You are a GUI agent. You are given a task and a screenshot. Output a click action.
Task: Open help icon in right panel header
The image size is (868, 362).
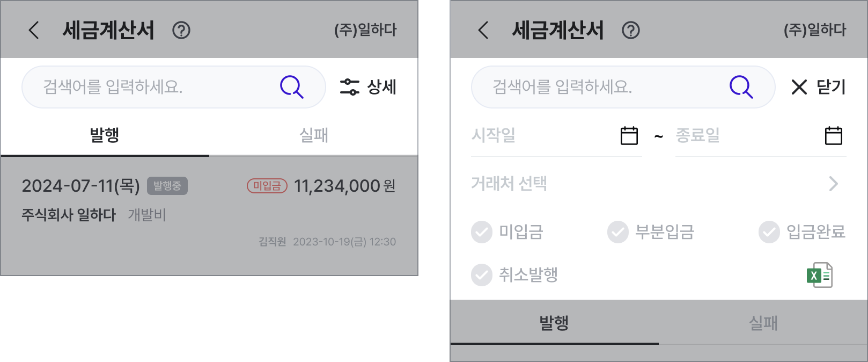(x=631, y=30)
